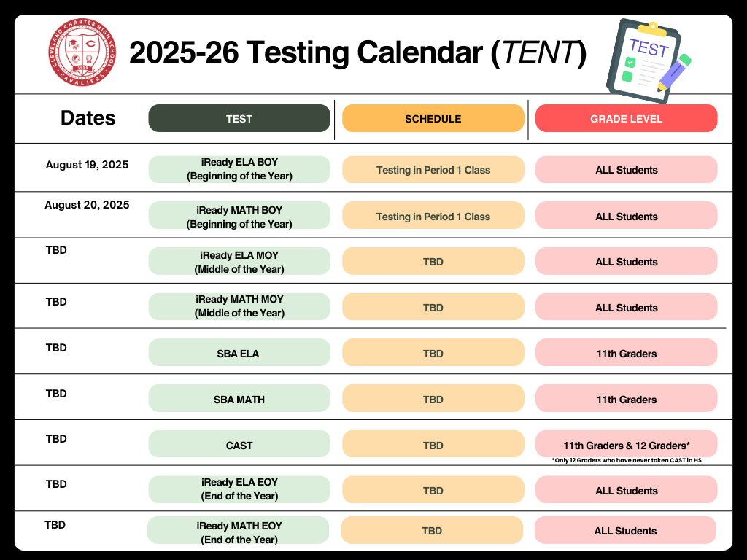Select the iReady MATH EOY test cell
The height and width of the screenshot is (560, 747).
pos(239,532)
